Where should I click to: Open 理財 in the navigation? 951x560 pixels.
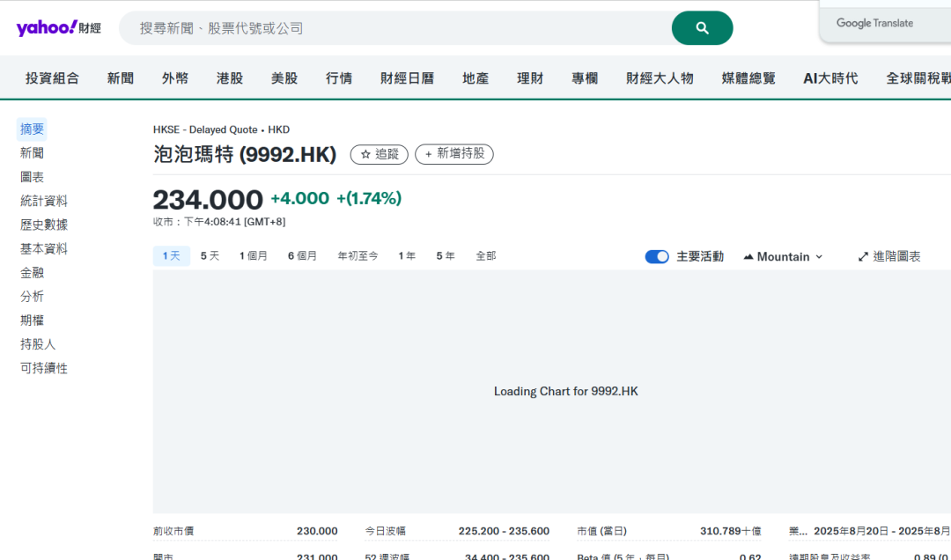pyautogui.click(x=530, y=78)
